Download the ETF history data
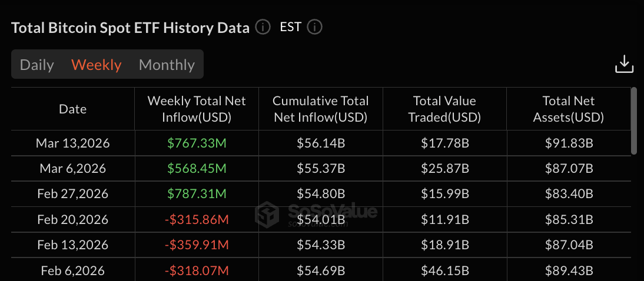Image resolution: width=644 pixels, height=281 pixels. (624, 64)
